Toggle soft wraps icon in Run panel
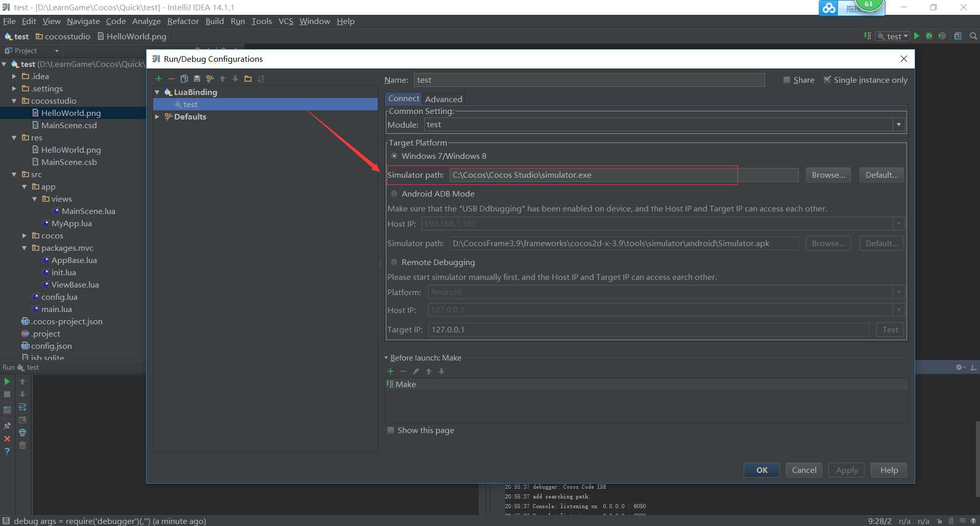 tap(22, 407)
